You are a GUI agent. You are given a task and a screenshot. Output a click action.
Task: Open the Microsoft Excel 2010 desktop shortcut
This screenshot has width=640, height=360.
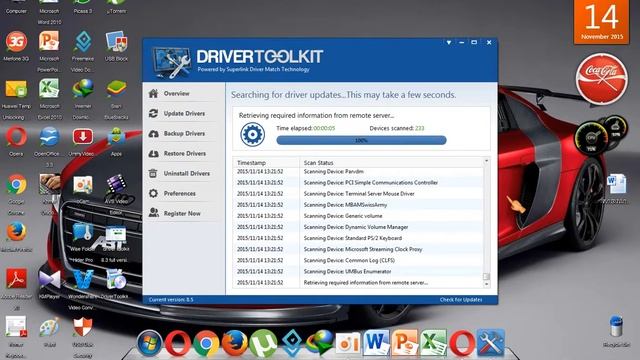tap(49, 99)
